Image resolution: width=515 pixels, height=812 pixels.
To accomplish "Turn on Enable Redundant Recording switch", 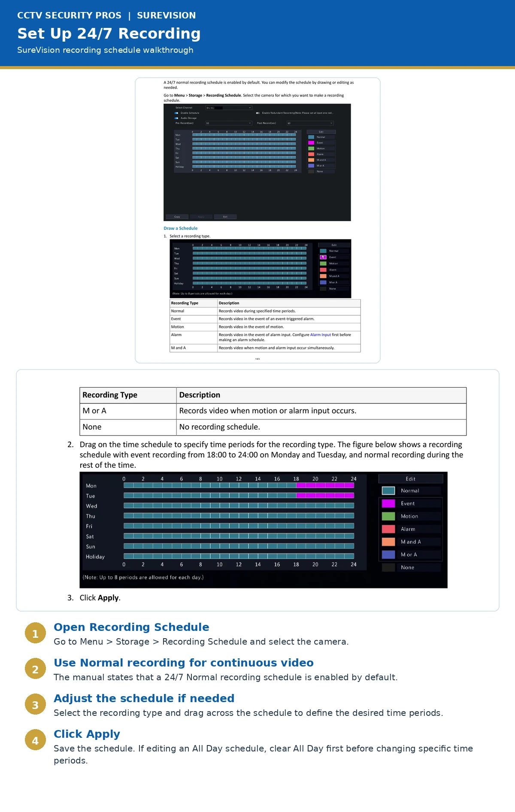I will pyautogui.click(x=258, y=113).
